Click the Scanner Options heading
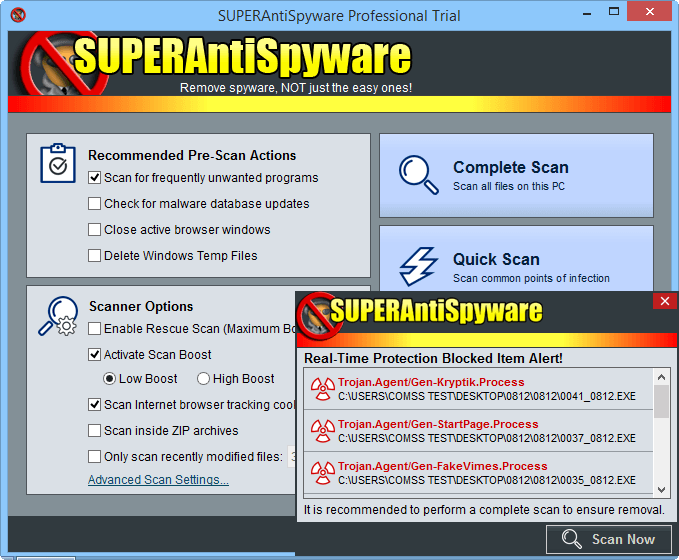The width and height of the screenshot is (679, 560). click(141, 307)
